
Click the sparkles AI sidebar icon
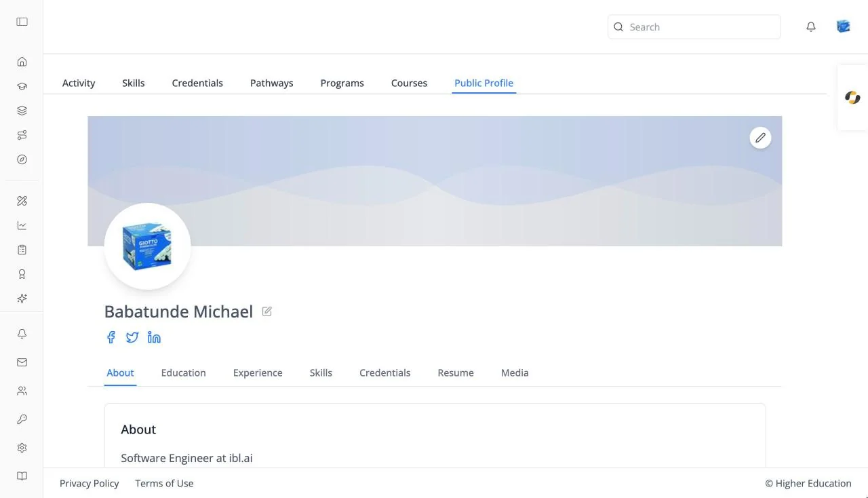tap(22, 299)
